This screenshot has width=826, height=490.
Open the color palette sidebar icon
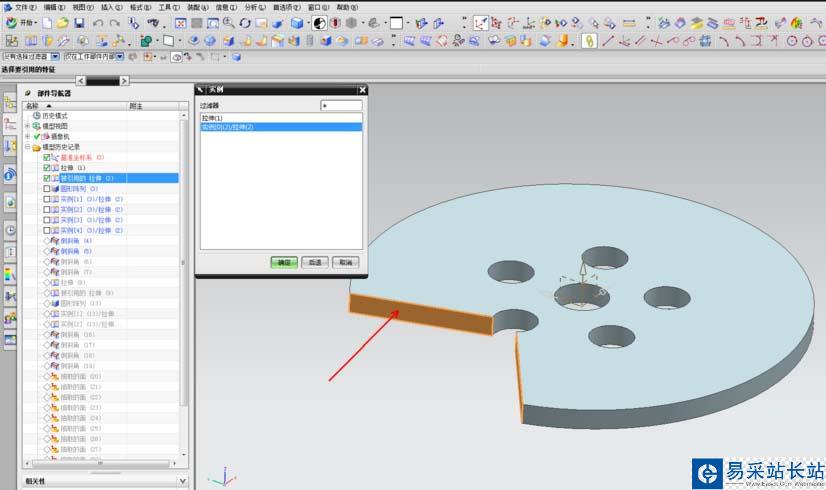coord(10,274)
